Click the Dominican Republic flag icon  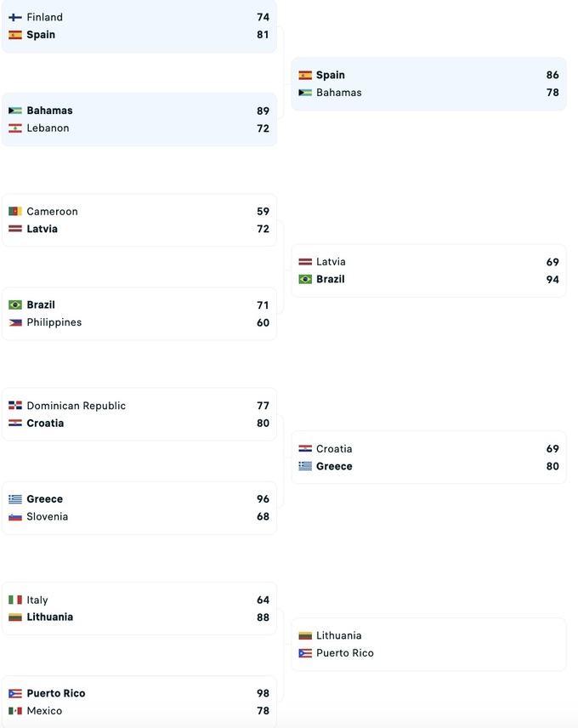pos(15,406)
